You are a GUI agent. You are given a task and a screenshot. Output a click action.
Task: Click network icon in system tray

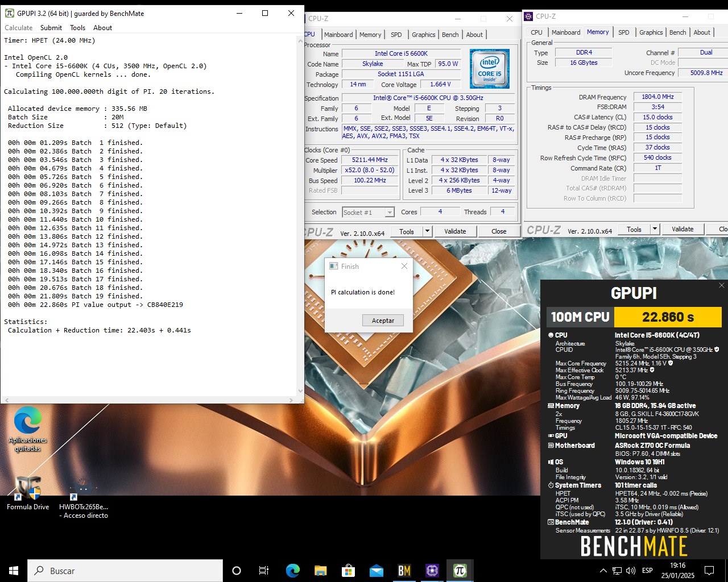coord(618,571)
